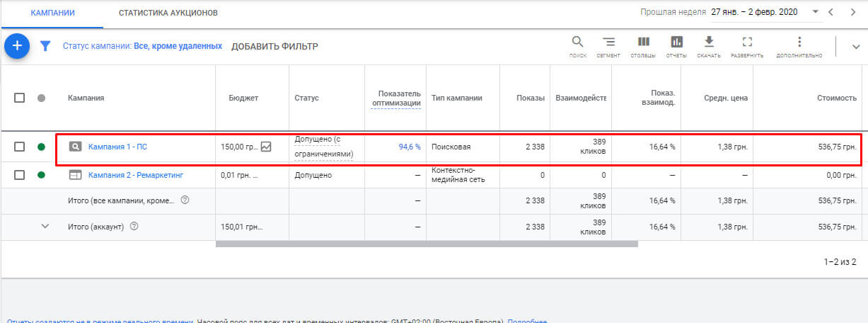Click the budget chart icon for Кампания 1
This screenshot has height=323, width=868.
tap(266, 147)
